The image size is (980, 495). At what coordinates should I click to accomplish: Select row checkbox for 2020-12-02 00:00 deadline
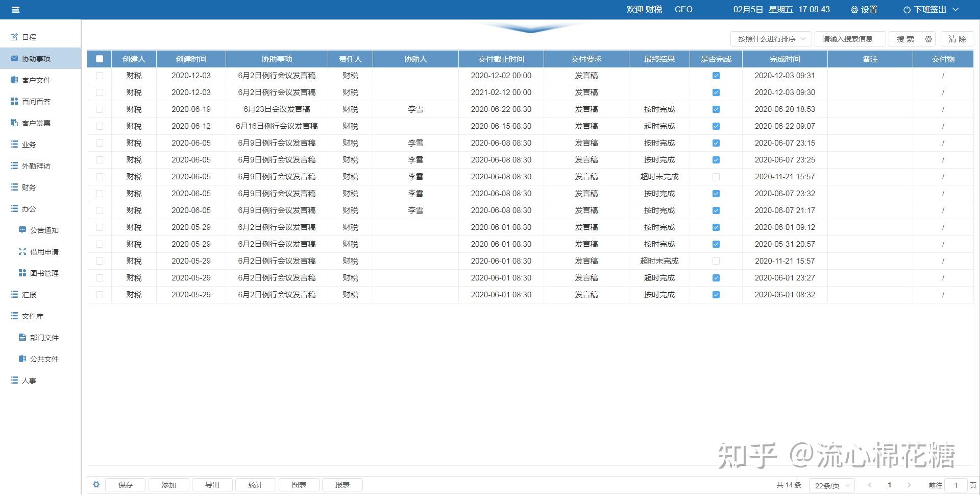pyautogui.click(x=100, y=76)
